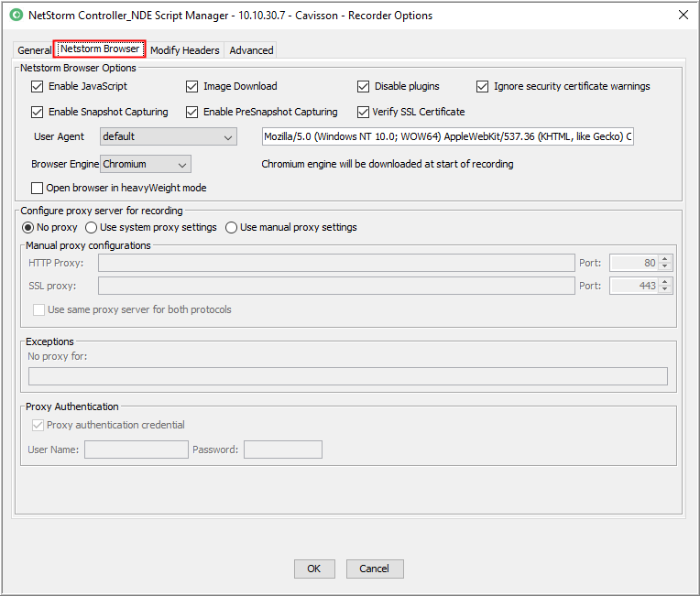Click the Cancel button
The image size is (700, 596).
(x=375, y=569)
